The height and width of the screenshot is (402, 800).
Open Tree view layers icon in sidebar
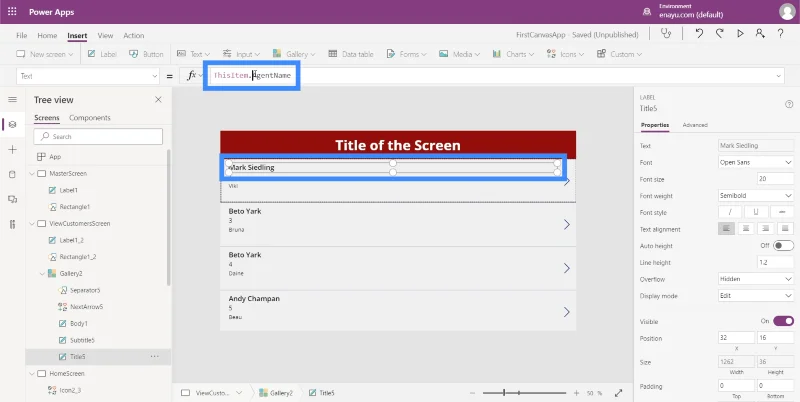click(x=13, y=124)
